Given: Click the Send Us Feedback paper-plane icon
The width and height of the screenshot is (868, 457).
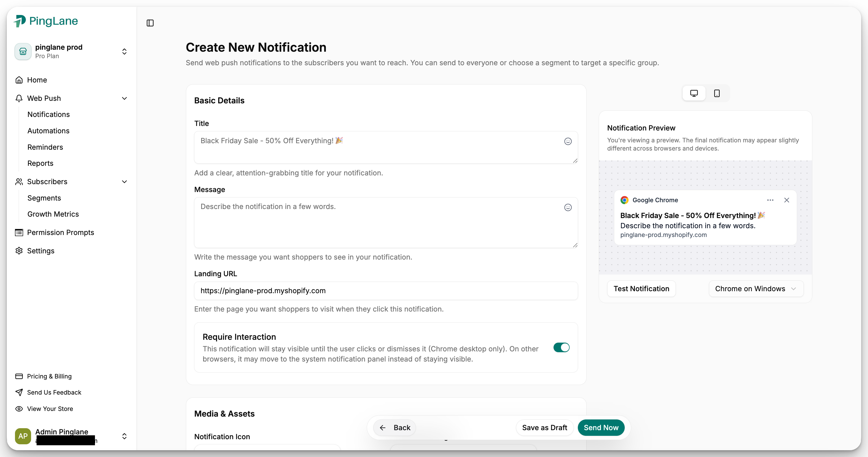Looking at the screenshot, I should [19, 392].
